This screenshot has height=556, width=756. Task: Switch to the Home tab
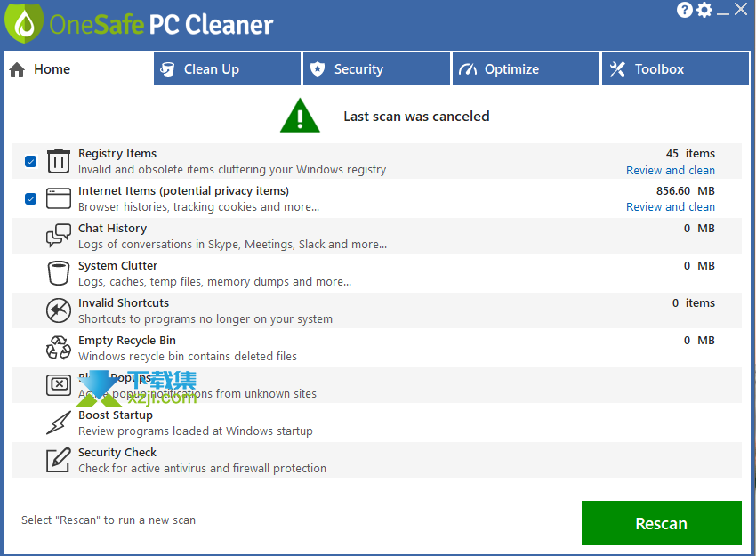pyautogui.click(x=78, y=69)
